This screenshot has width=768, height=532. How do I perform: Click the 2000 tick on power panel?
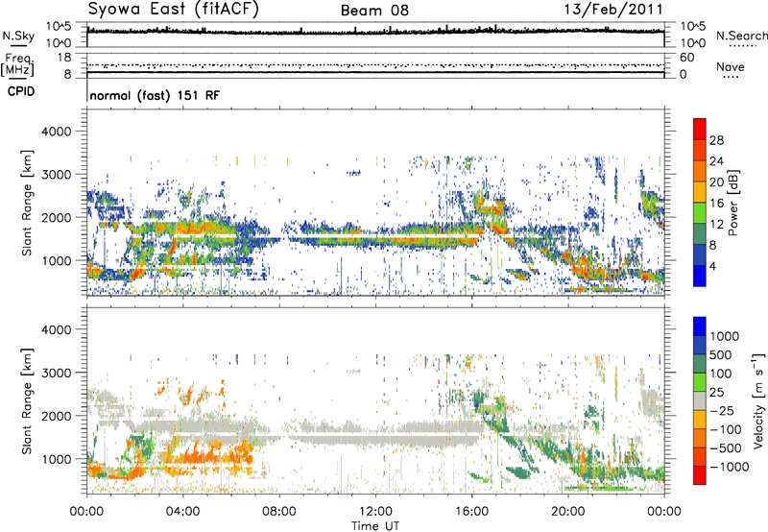[56, 217]
